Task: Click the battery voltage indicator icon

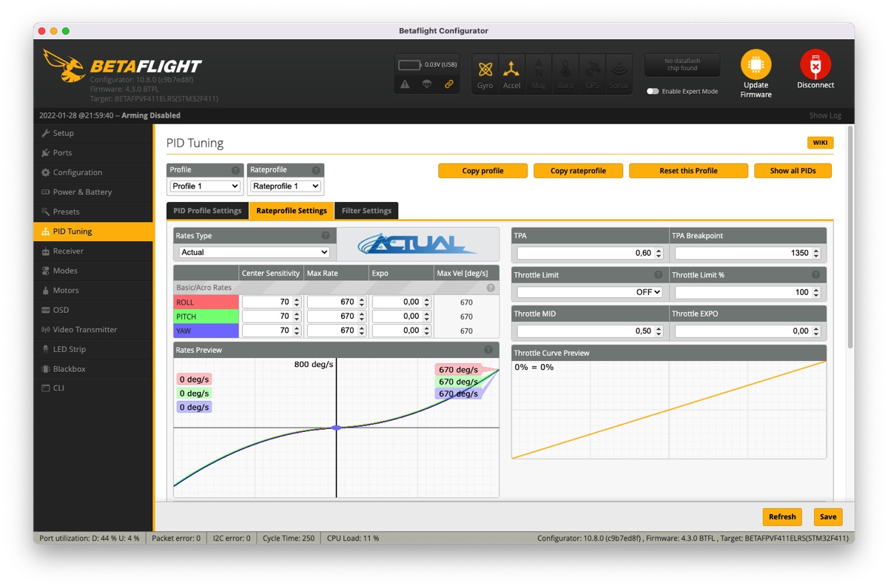Action: [410, 65]
